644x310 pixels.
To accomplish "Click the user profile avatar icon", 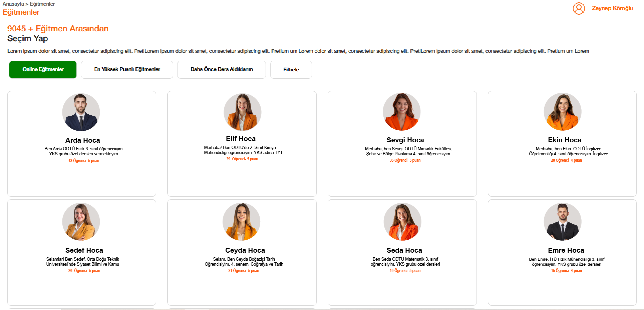I will (579, 8).
